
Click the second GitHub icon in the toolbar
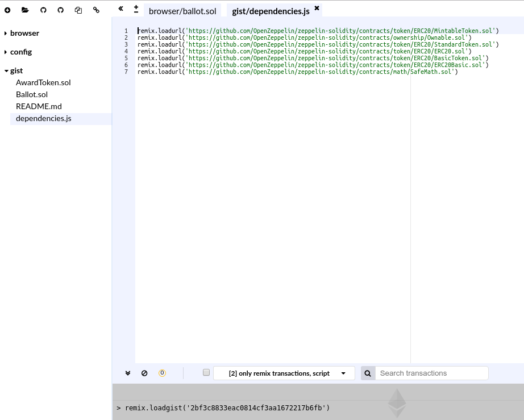pyautogui.click(x=60, y=10)
